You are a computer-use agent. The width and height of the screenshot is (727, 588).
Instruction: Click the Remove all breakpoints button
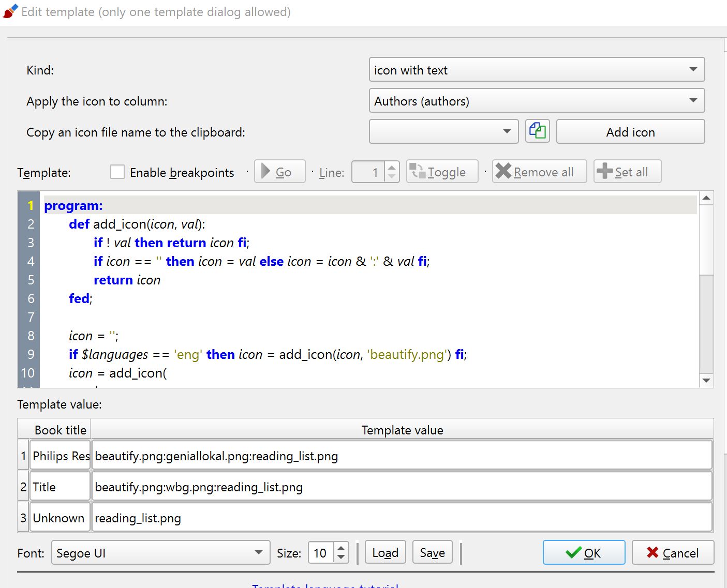(539, 172)
